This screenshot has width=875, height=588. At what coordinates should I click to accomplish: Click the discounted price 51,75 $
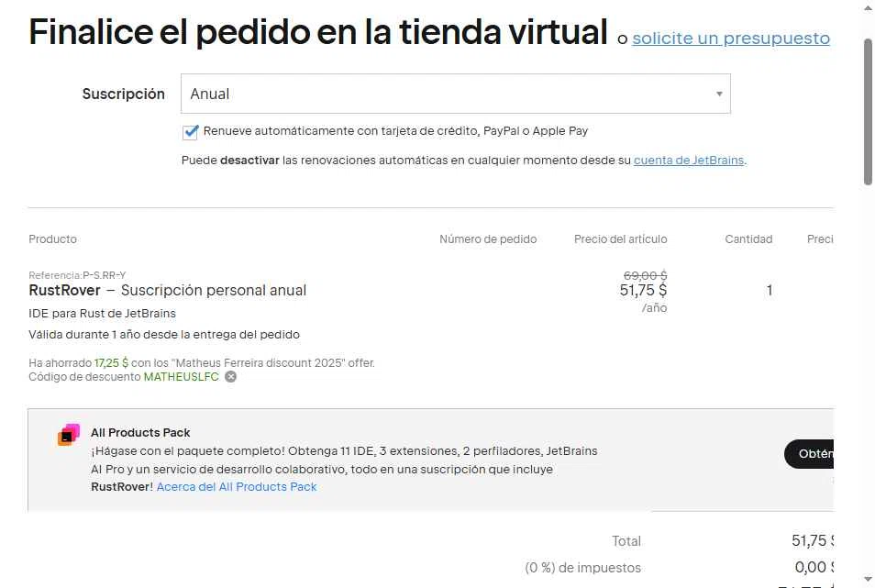click(643, 290)
